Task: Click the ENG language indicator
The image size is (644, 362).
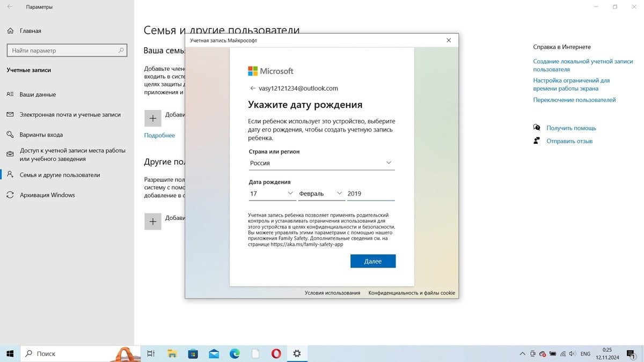Action: pos(586,354)
